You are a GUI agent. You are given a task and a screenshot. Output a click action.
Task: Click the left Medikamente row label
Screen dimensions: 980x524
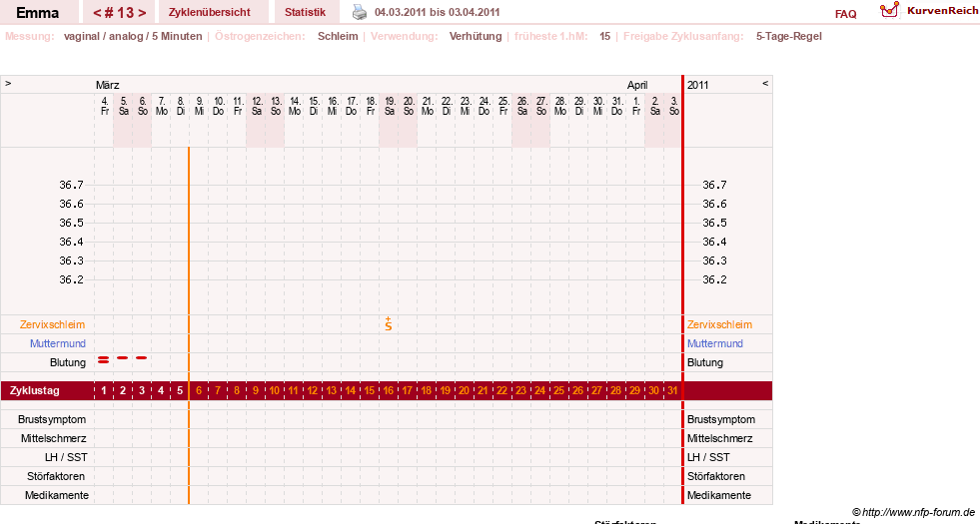click(x=57, y=495)
